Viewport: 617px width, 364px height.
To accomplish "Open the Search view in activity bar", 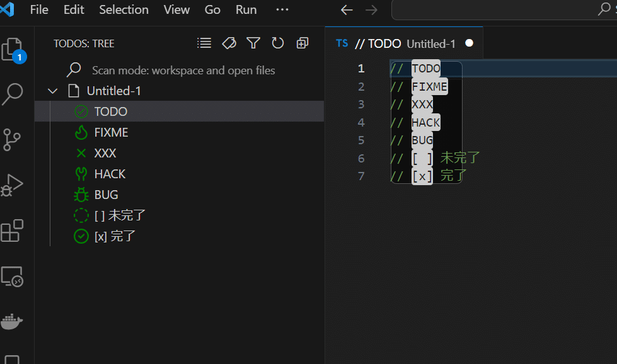I will tap(12, 94).
